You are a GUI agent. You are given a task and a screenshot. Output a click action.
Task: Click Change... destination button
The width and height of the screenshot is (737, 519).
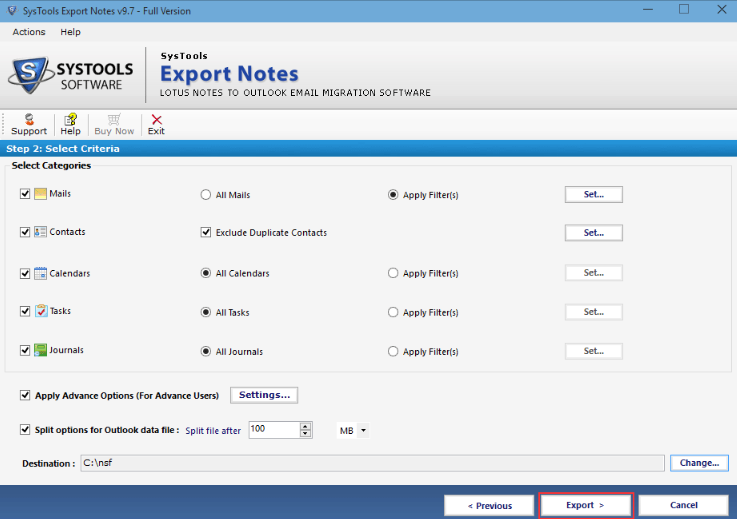(699, 463)
